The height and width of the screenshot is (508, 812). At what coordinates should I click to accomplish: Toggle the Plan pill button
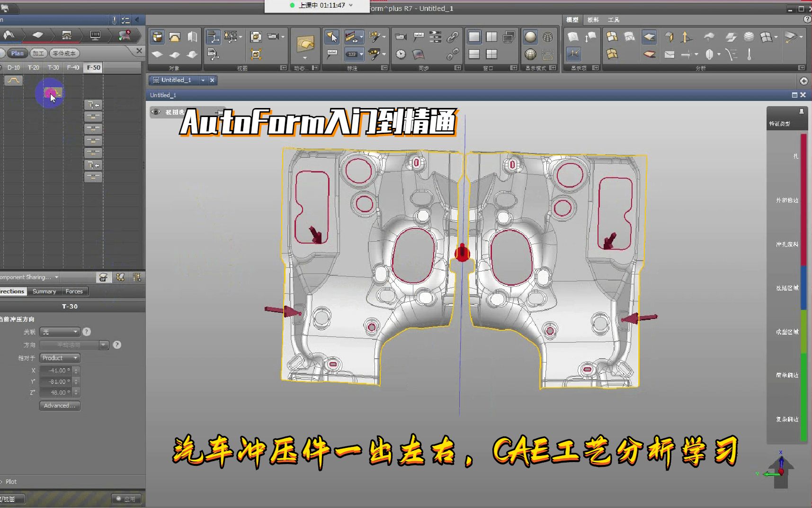point(18,53)
